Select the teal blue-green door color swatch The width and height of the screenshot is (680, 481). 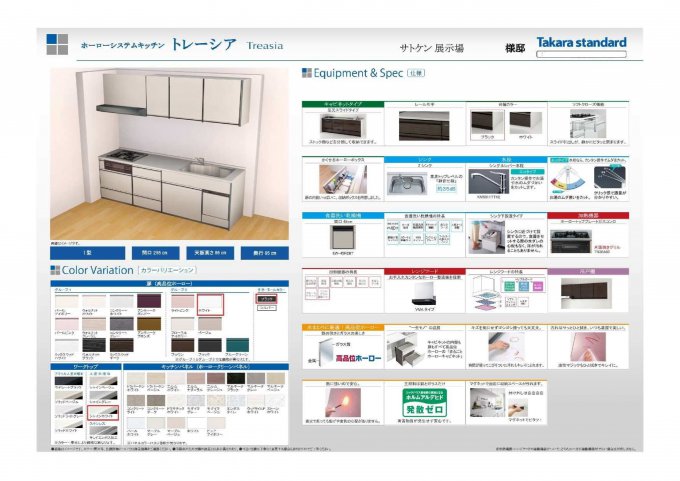tap(238, 345)
